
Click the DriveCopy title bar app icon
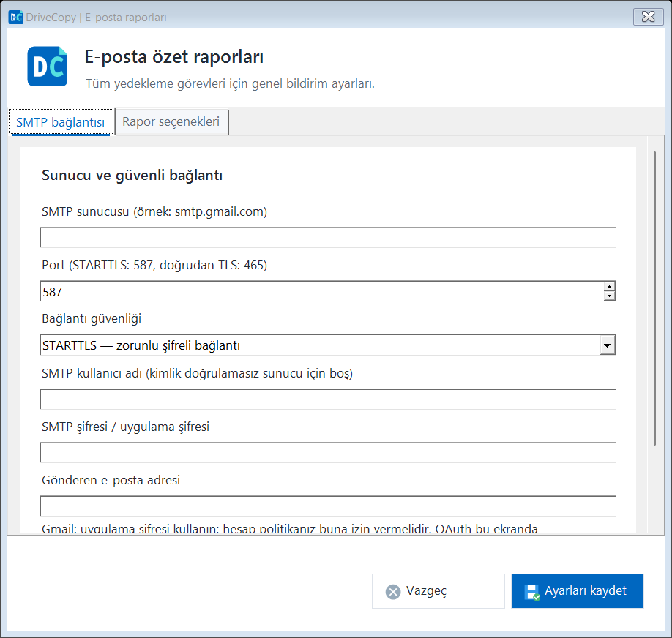15,17
